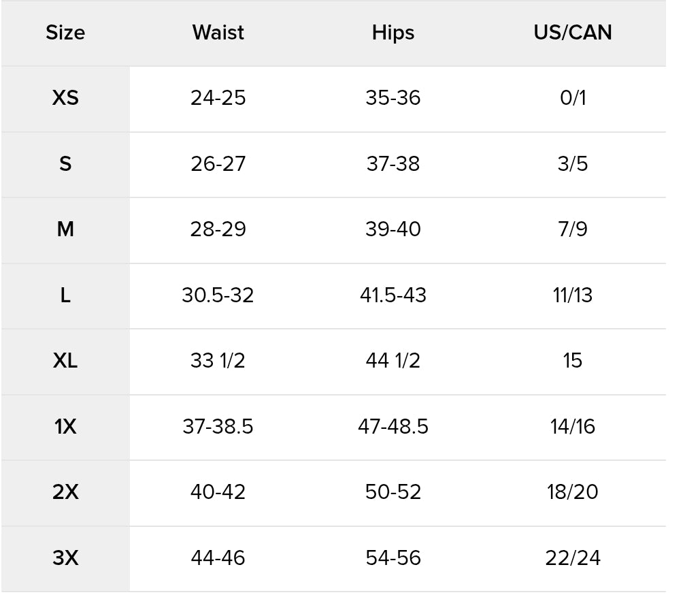Select the M size row label

coord(65,229)
